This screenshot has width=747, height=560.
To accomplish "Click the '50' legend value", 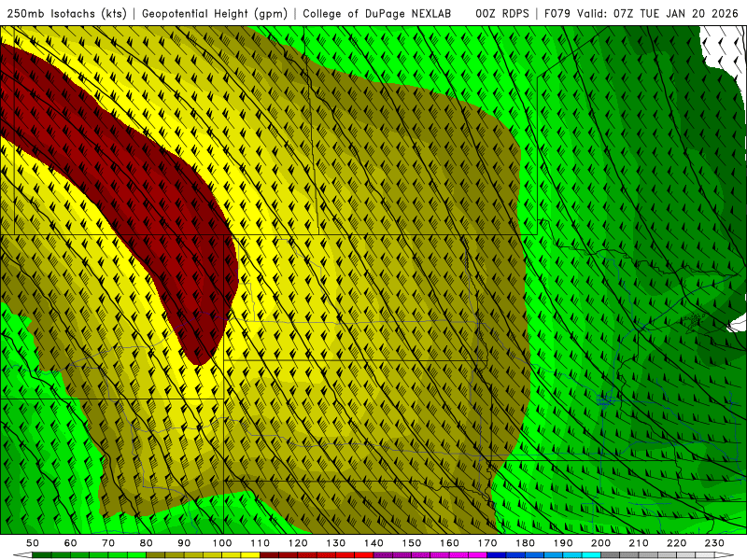I will click(x=33, y=543).
